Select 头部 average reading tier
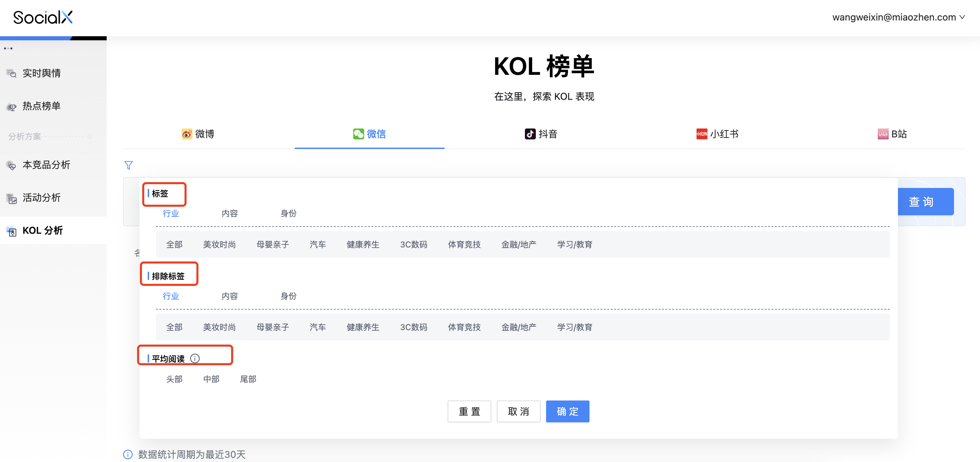This screenshot has height=462, width=980. click(174, 379)
